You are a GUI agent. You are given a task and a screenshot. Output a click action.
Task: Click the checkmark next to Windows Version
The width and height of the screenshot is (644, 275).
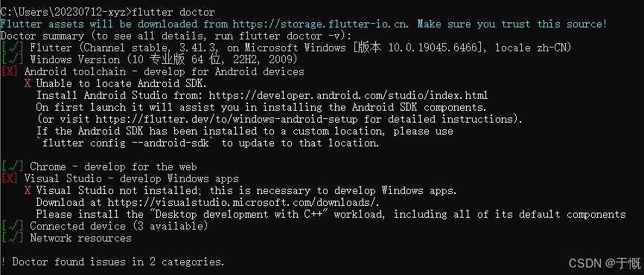pyautogui.click(x=12, y=60)
